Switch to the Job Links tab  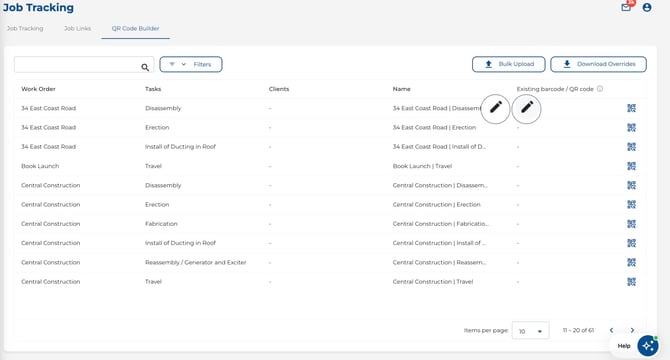(x=77, y=29)
